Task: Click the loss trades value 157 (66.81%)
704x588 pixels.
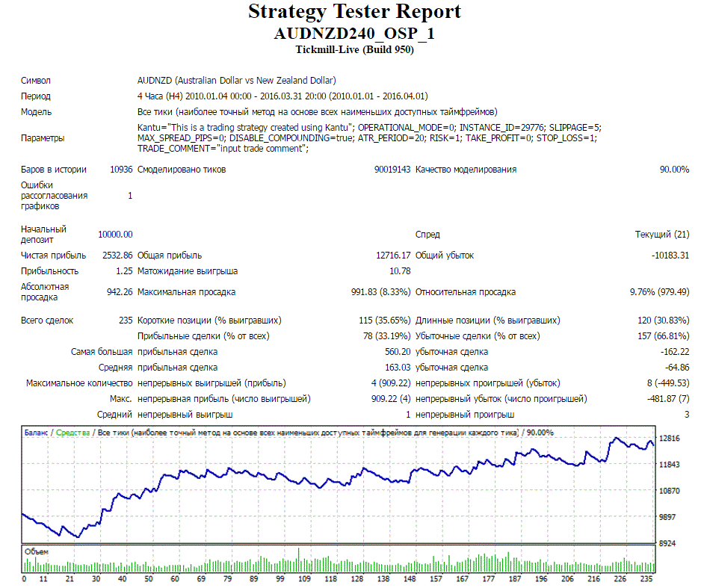Action: coord(663,335)
